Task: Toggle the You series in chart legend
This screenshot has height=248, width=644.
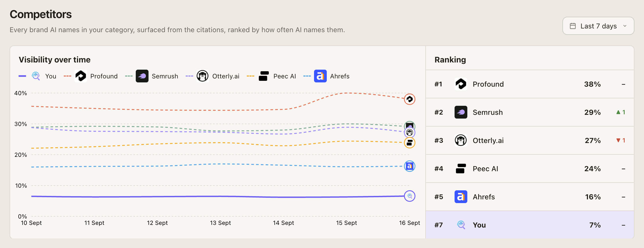Action: pyautogui.click(x=37, y=76)
